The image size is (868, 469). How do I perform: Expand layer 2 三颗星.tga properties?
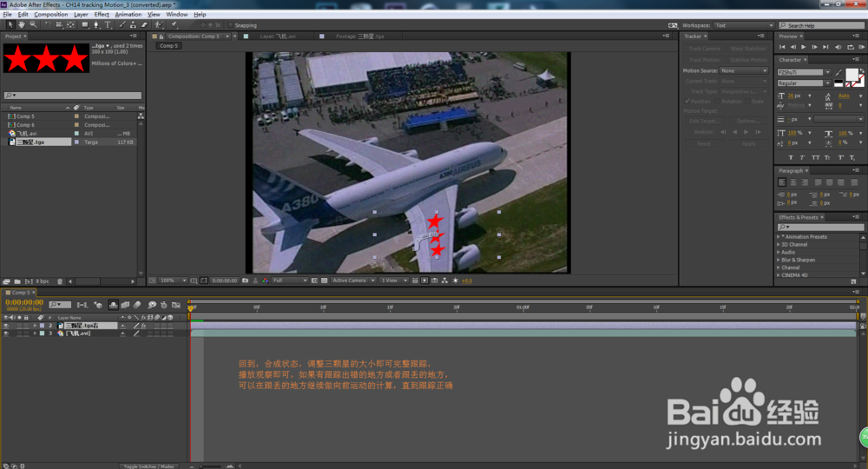tap(35, 326)
